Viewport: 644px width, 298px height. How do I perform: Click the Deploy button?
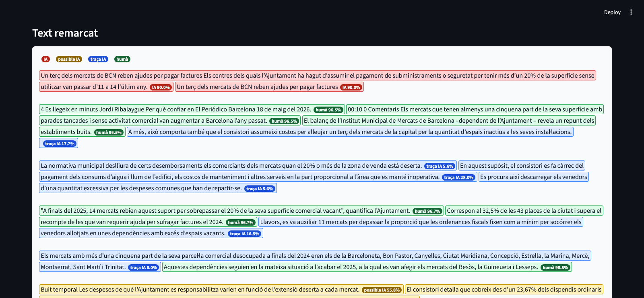pos(612,12)
